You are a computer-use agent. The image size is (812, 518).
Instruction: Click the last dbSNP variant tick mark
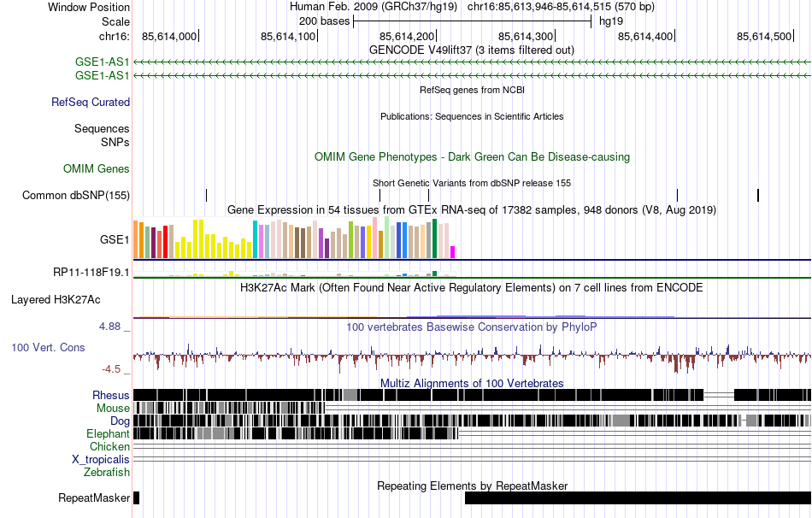coord(758,195)
